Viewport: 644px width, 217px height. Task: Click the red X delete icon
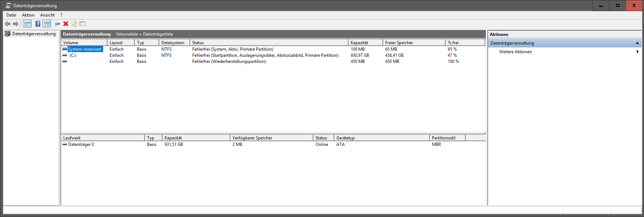tap(66, 24)
